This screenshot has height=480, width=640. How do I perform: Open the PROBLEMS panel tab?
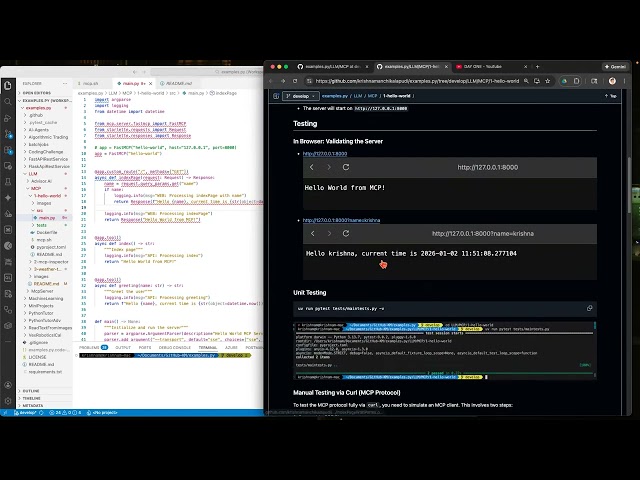93,347
